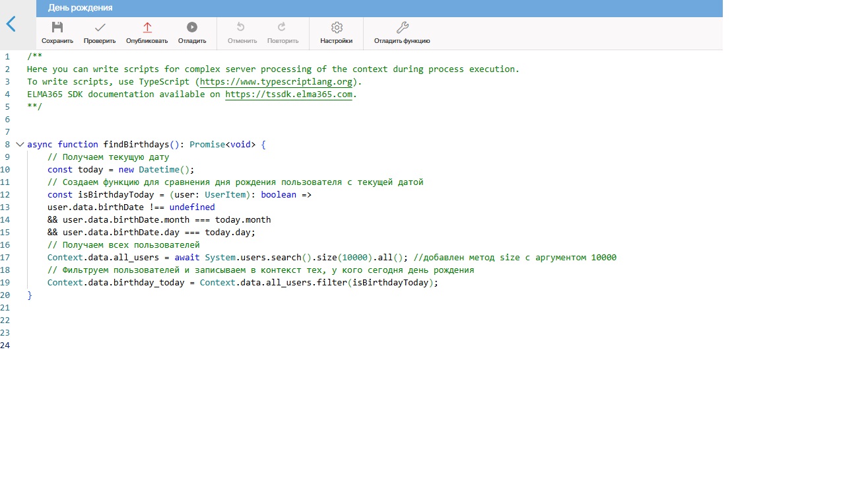
Task: Click comment 'Создаем функцию для сравнения'
Action: (x=235, y=182)
